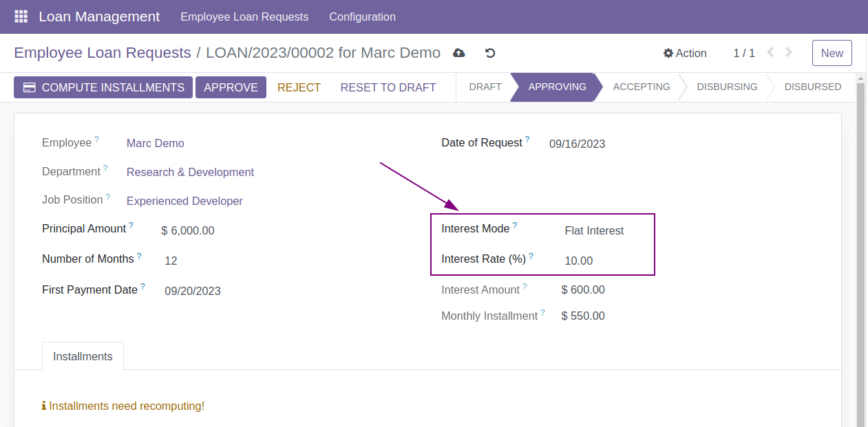Open the Interest Mode selection field
The image size is (868, 427).
click(594, 230)
